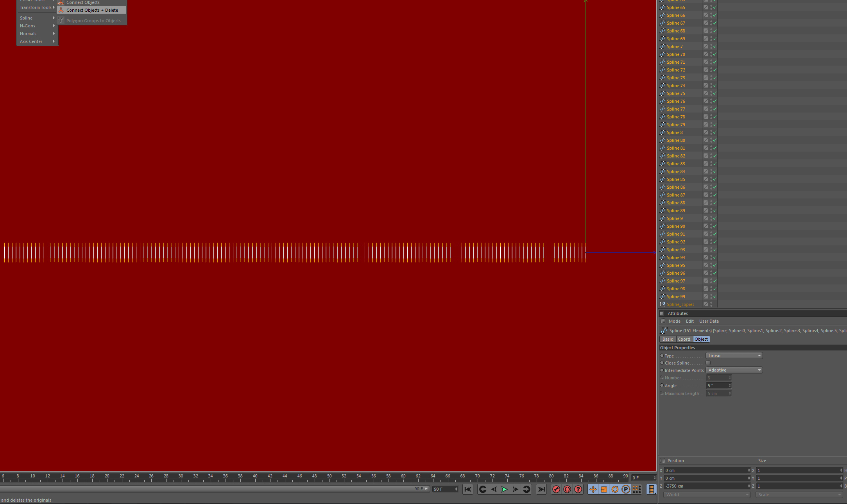This screenshot has width=847, height=504.
Task: Enable the Close Spline checkbox
Action: point(708,363)
